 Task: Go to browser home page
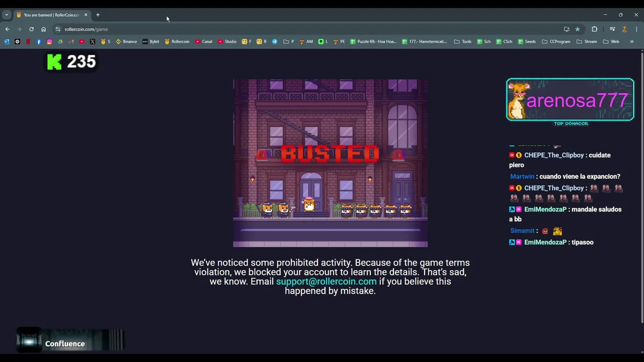(43, 29)
